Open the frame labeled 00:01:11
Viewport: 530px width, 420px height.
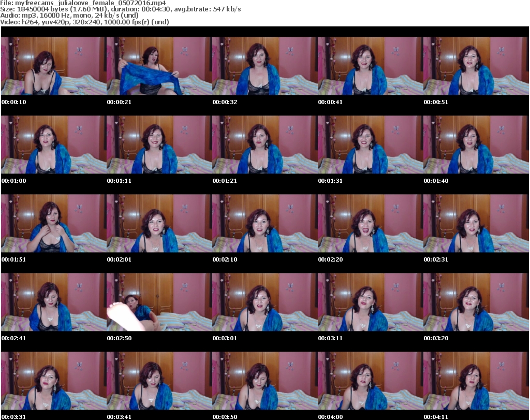point(159,144)
